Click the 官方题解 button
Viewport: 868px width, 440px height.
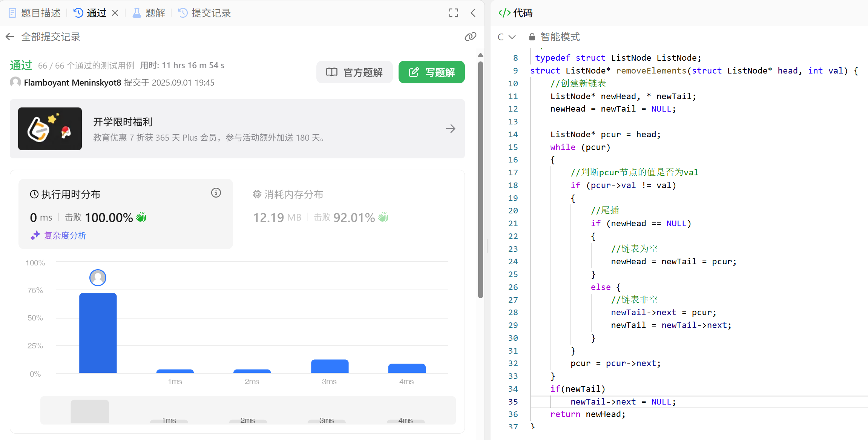(x=354, y=72)
